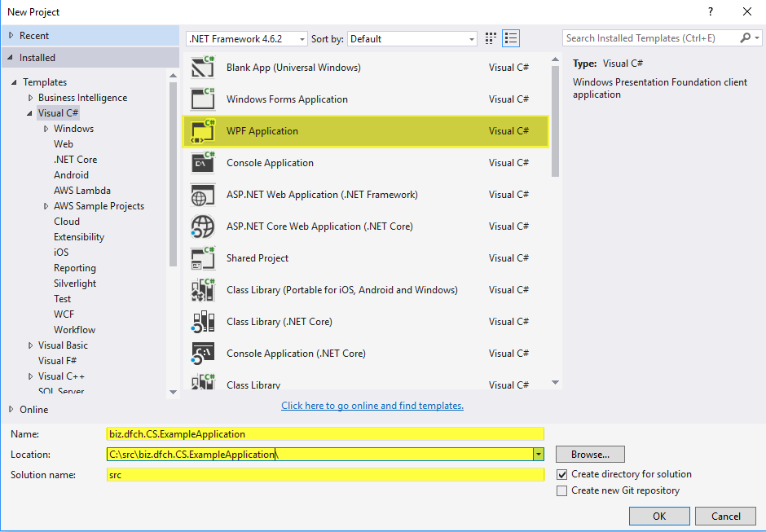The width and height of the screenshot is (766, 532).
Task: Click the Browse... button
Action: pyautogui.click(x=590, y=455)
